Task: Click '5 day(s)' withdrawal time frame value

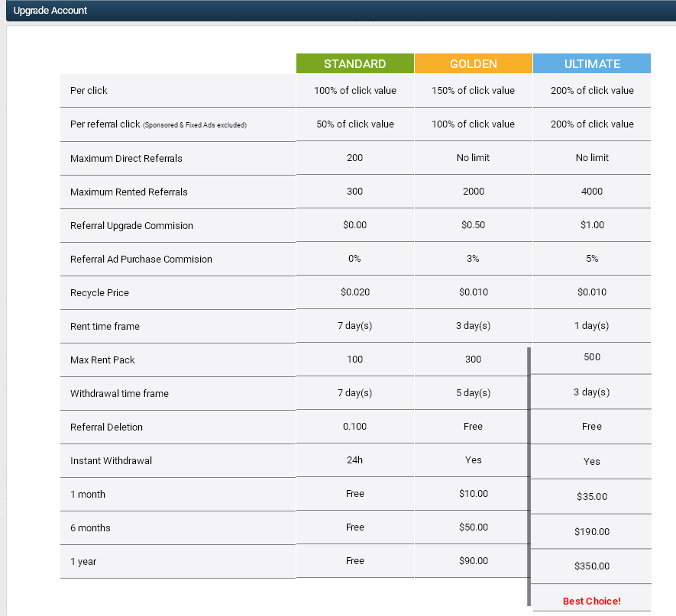Action: [x=474, y=393]
